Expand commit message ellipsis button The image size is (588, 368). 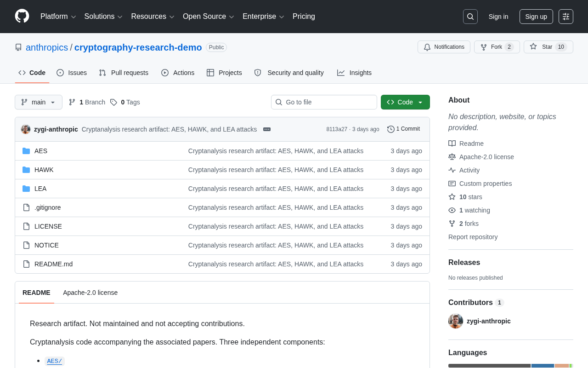pyautogui.click(x=267, y=129)
